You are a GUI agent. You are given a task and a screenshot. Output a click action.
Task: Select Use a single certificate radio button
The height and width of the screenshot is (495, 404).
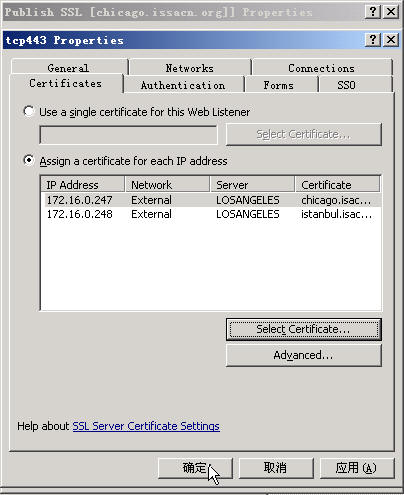coord(29,111)
